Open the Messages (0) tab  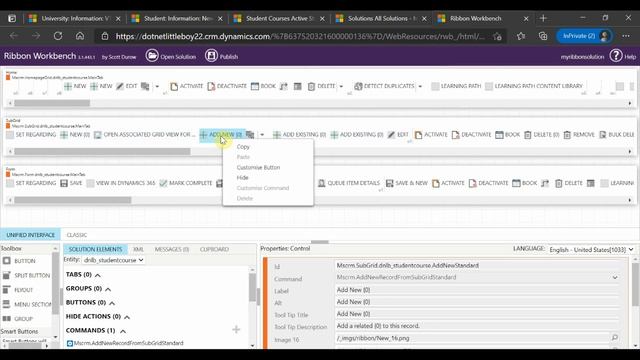[x=172, y=249]
